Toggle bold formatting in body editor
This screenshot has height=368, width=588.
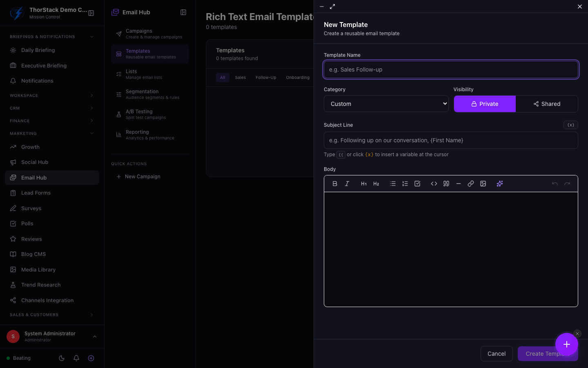click(335, 184)
